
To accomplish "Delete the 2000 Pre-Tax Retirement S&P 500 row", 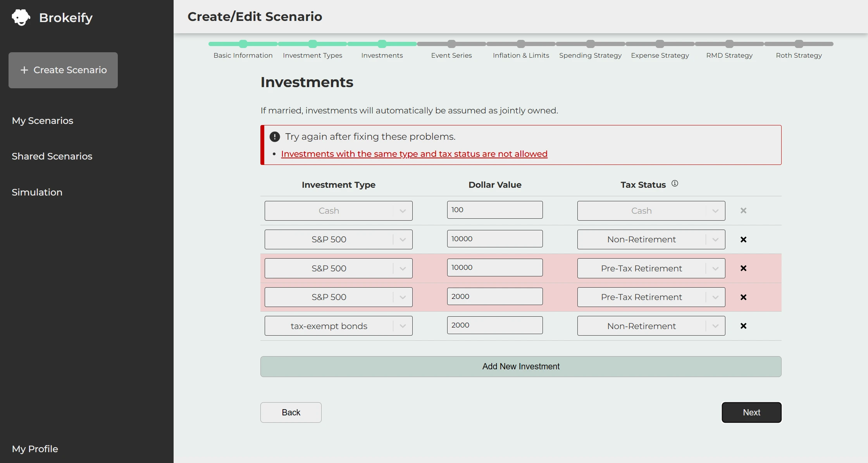I will click(x=743, y=297).
